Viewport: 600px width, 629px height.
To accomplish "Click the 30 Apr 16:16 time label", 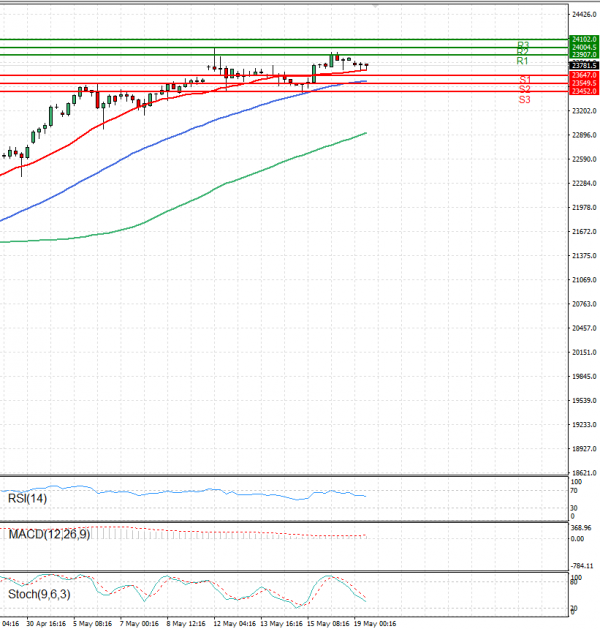I will [x=46, y=622].
